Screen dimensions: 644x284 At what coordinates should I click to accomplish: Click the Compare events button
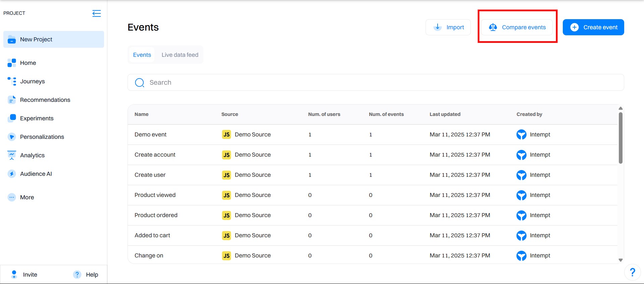(517, 27)
